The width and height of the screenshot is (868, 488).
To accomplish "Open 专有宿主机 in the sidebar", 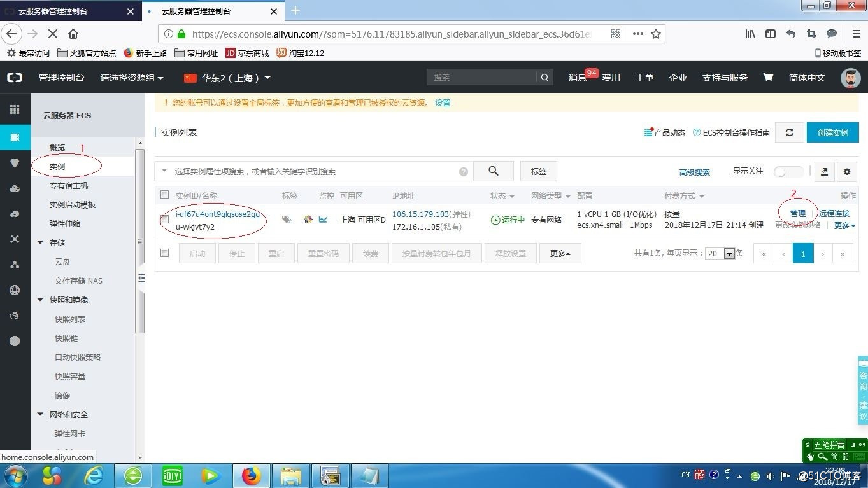I will (x=69, y=186).
